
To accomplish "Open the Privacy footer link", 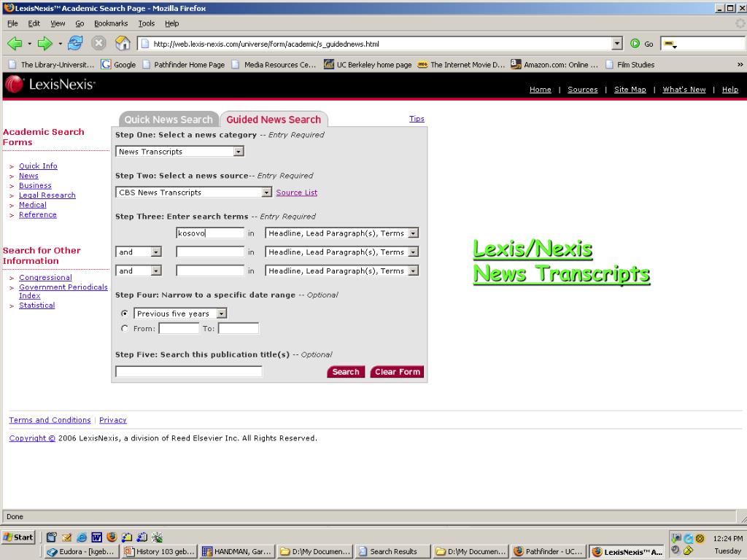I will click(x=112, y=420).
